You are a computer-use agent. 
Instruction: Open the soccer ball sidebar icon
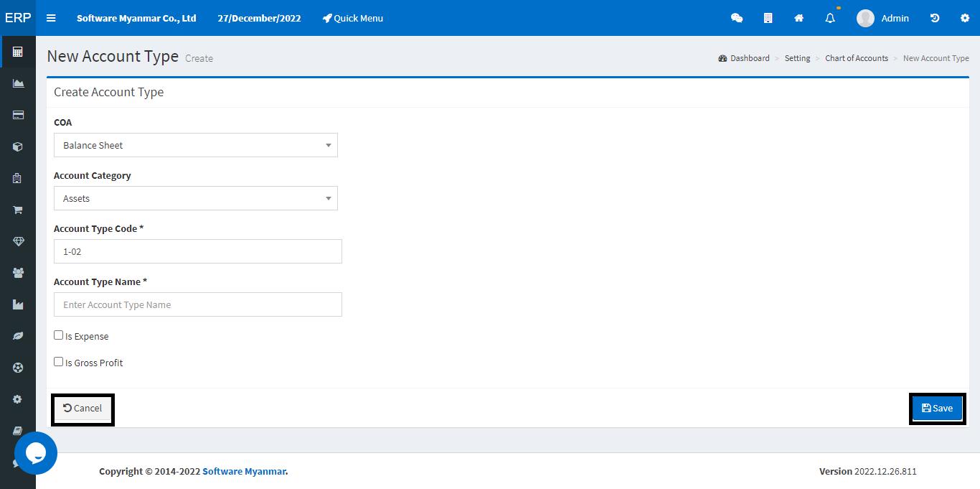pos(18,368)
